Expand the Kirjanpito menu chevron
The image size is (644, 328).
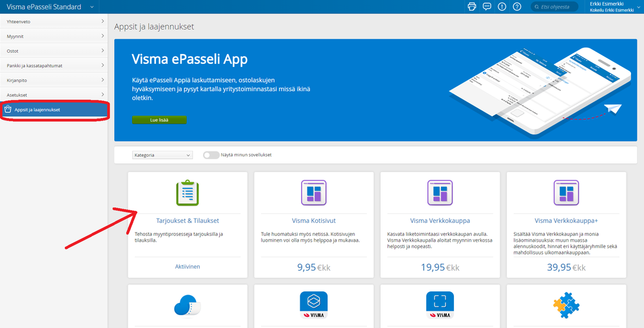[x=102, y=80]
